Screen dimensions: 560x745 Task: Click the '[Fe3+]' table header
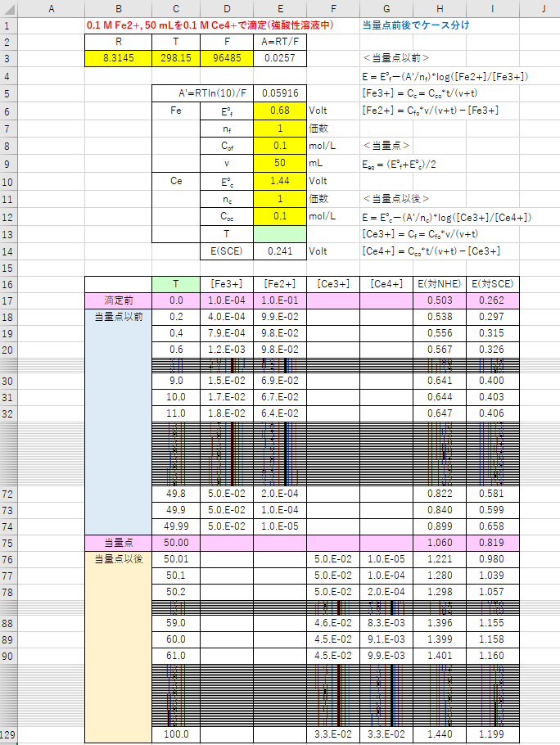[x=227, y=284]
